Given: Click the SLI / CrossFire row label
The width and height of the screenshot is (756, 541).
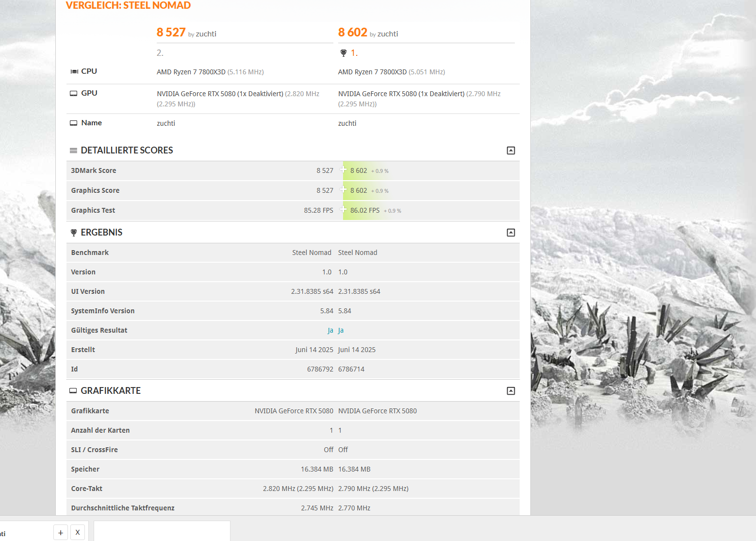Looking at the screenshot, I should point(95,450).
